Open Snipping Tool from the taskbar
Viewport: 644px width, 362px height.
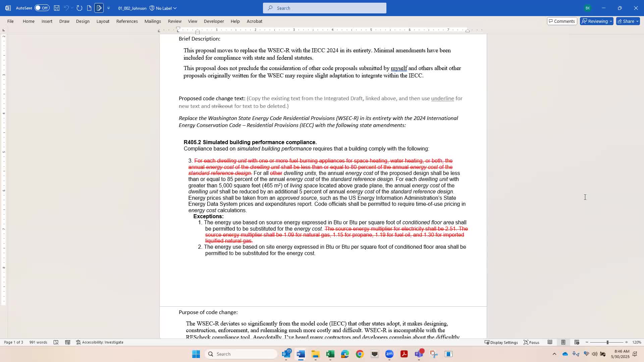[434, 354]
